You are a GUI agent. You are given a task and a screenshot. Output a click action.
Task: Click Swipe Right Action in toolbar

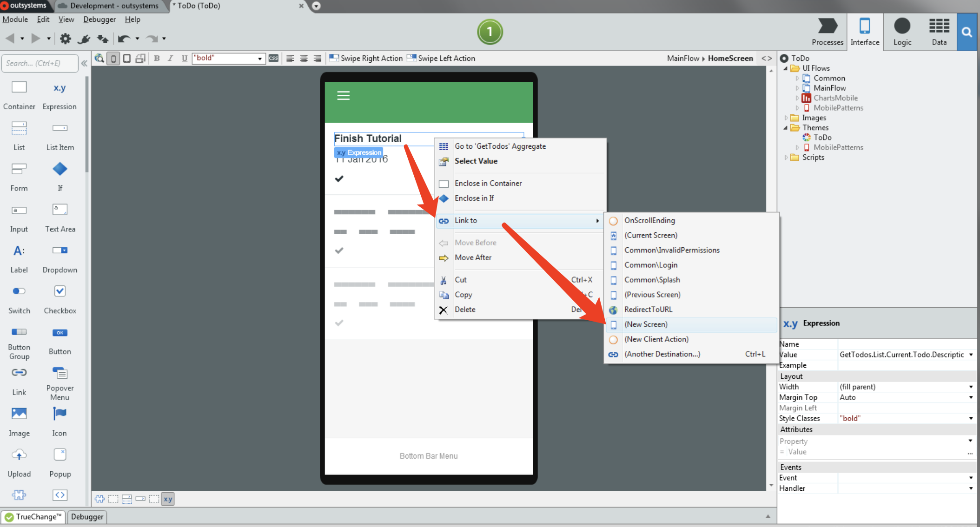click(366, 59)
